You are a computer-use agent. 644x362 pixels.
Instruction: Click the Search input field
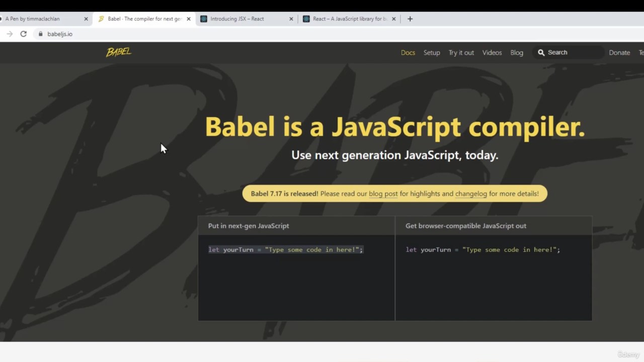click(569, 52)
